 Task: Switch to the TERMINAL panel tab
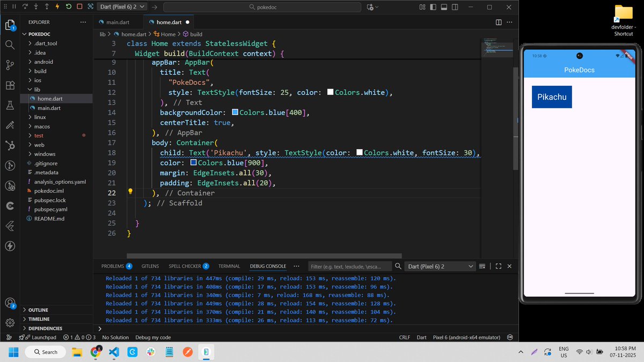[x=229, y=266]
